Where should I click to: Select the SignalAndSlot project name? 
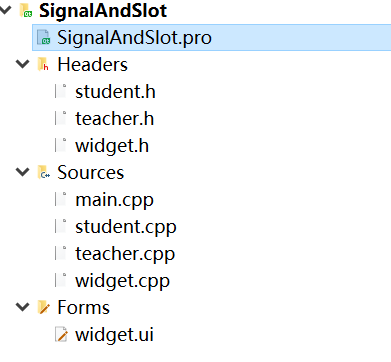click(x=103, y=10)
